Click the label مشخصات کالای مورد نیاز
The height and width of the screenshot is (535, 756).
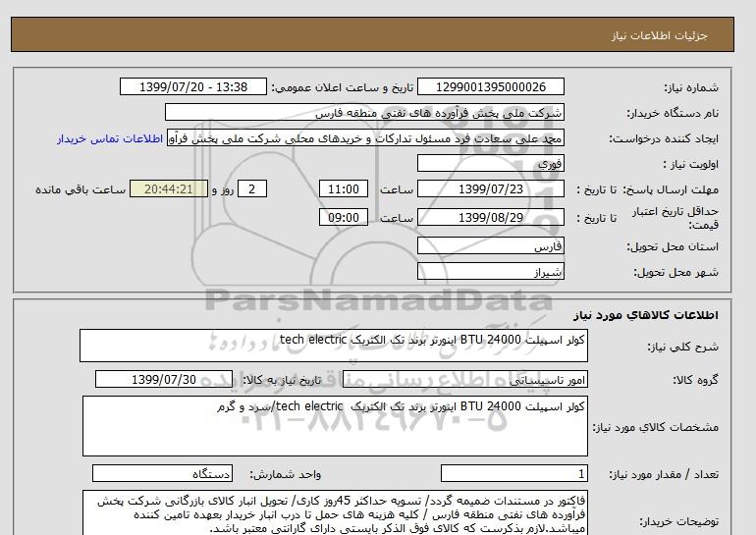[x=655, y=427]
